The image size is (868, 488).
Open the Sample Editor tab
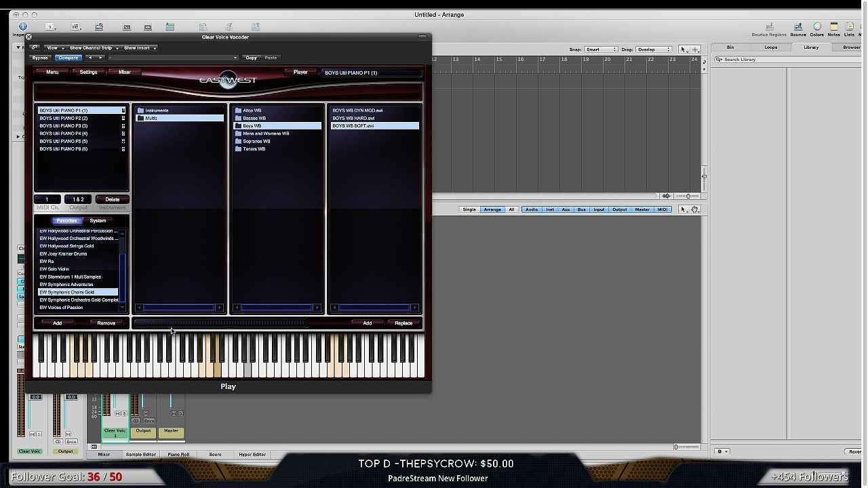click(141, 455)
